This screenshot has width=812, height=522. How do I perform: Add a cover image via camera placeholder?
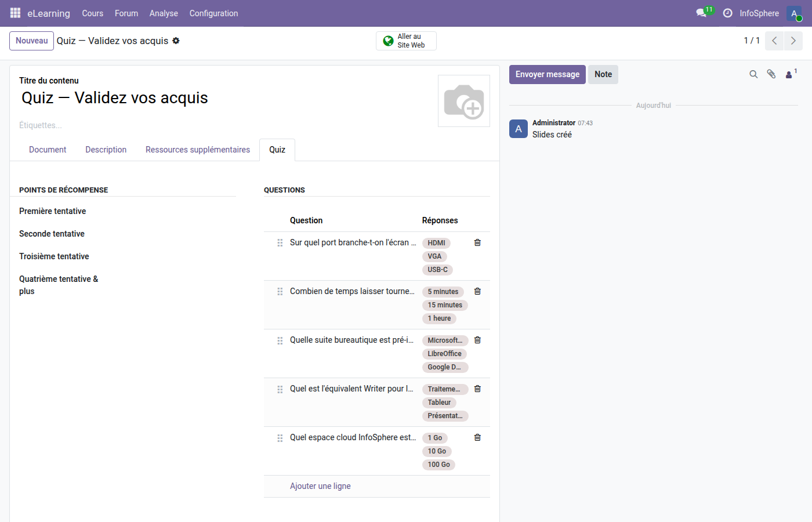(x=463, y=100)
